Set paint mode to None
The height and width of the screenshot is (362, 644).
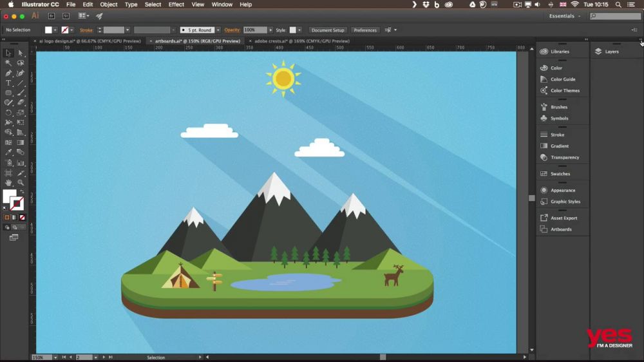click(22, 218)
